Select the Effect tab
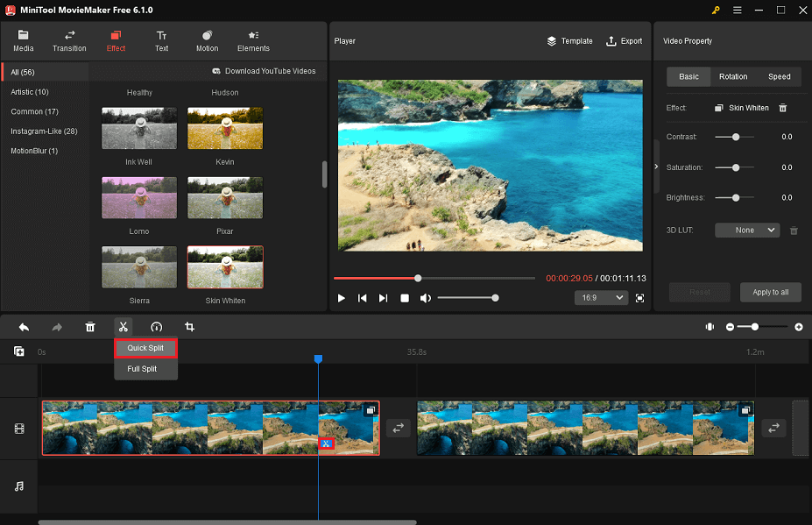 [x=116, y=41]
